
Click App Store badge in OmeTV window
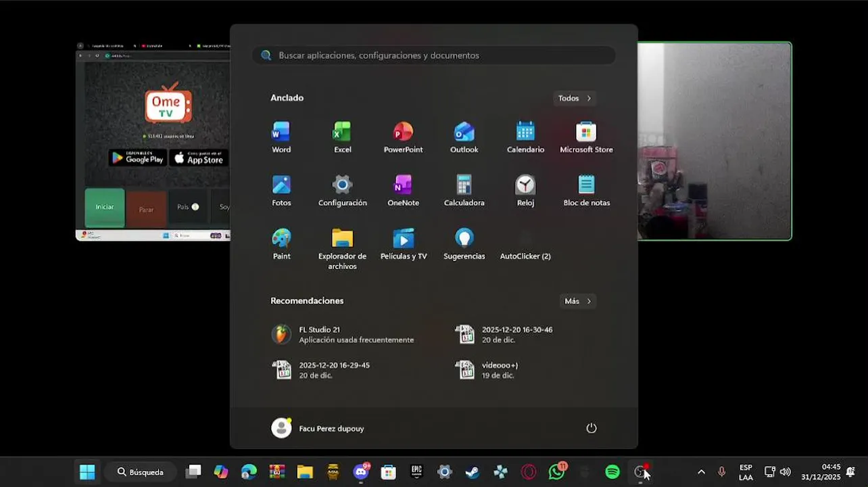pos(199,158)
